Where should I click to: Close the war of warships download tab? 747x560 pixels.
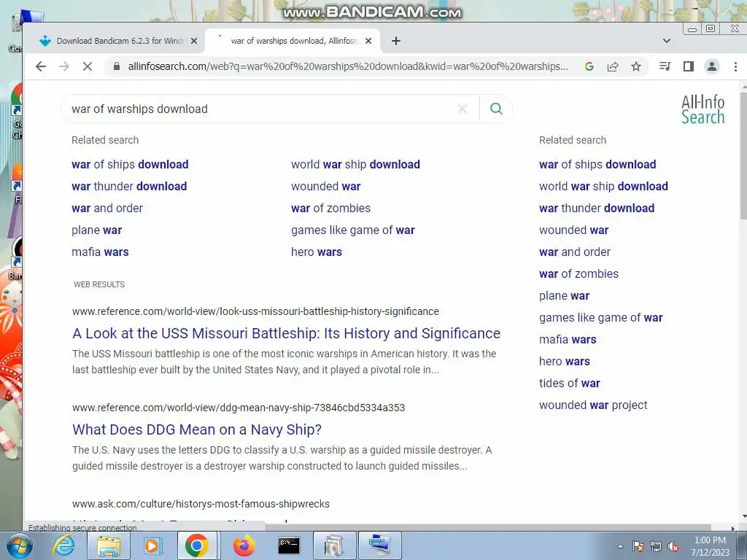[x=368, y=41]
